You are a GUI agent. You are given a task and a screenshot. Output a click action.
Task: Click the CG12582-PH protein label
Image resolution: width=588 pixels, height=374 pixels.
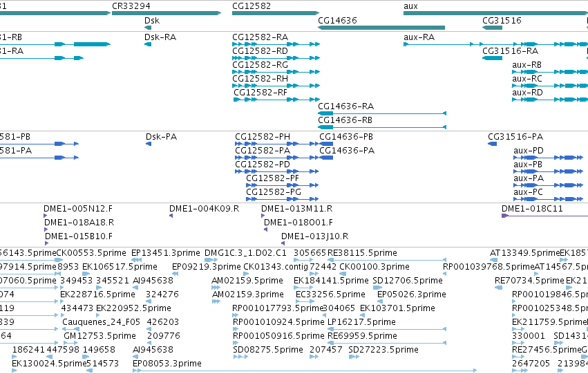click(263, 137)
